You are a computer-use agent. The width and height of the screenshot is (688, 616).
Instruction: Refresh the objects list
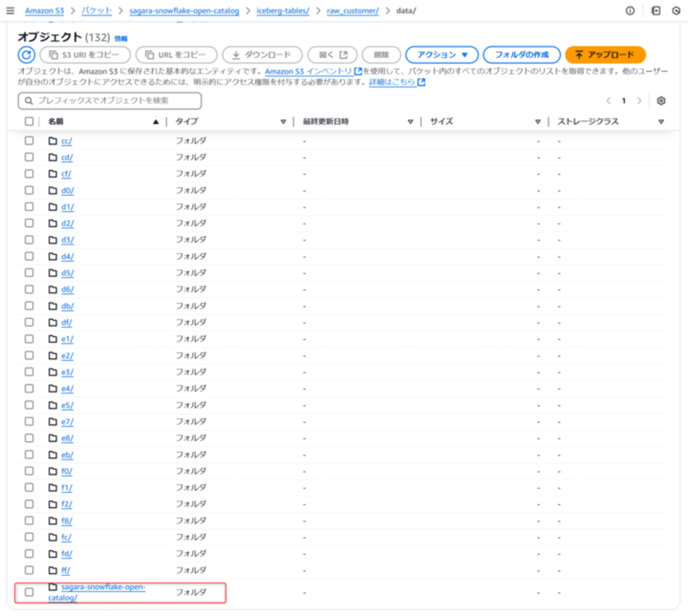pyautogui.click(x=26, y=55)
